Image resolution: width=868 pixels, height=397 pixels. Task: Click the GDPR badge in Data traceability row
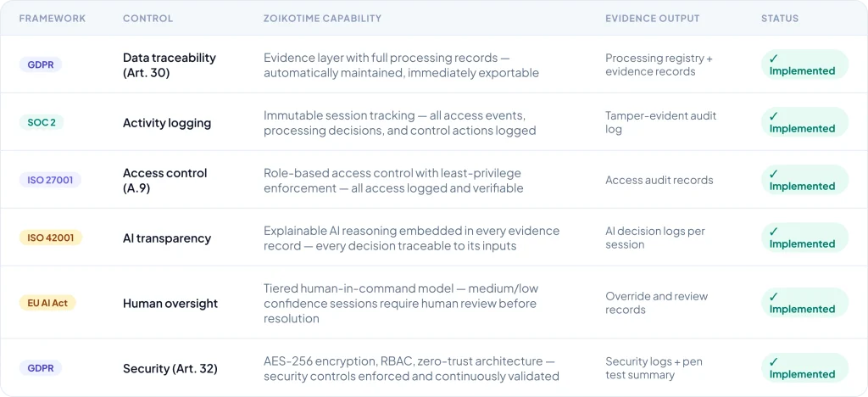(41, 64)
